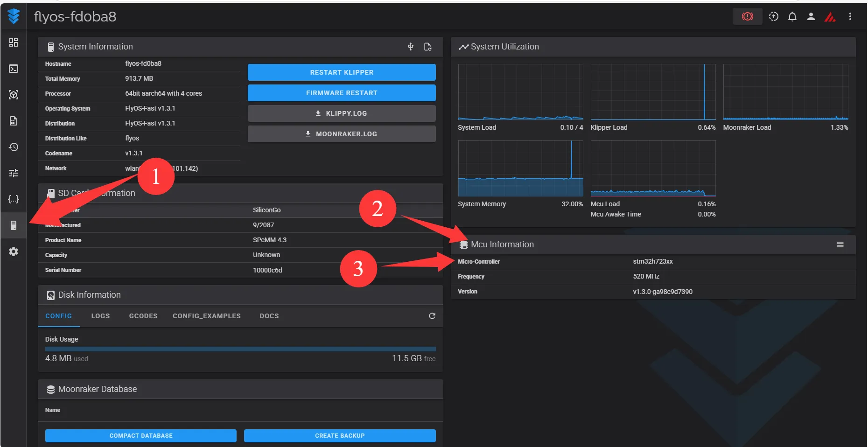This screenshot has width=868, height=447.
Task: Open the History sidebar icon
Action: (14, 147)
